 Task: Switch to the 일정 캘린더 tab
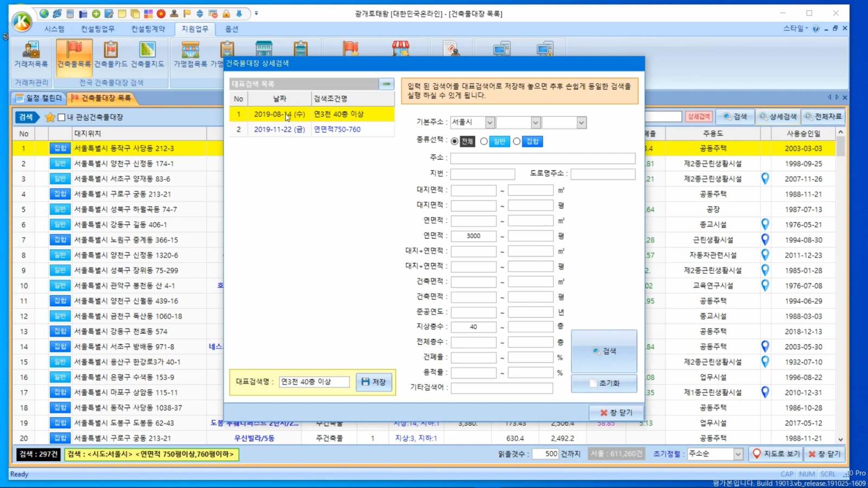click(x=39, y=98)
